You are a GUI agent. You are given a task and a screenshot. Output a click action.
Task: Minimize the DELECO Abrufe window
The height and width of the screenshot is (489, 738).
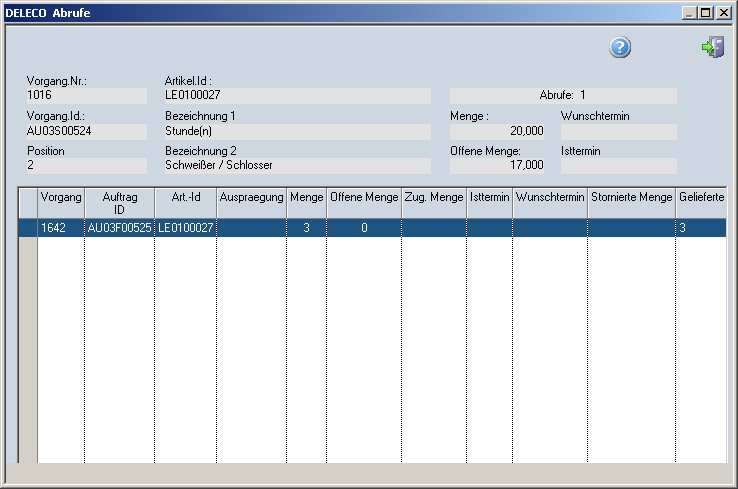coord(690,13)
